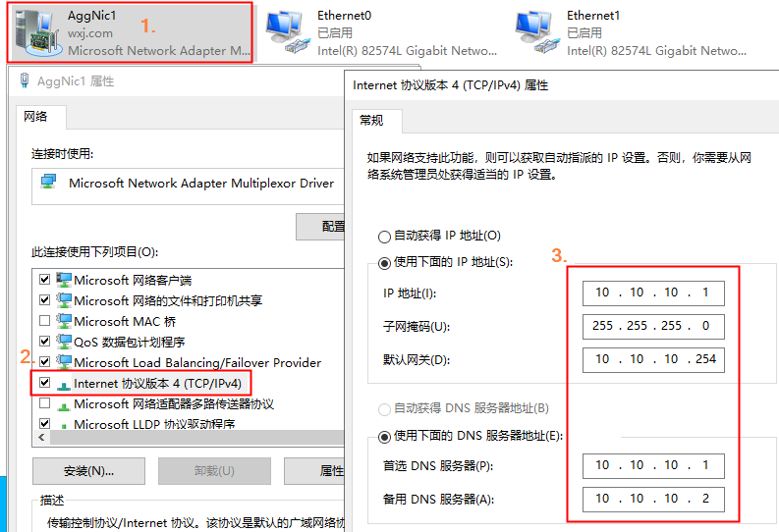Click the 安装(N)... button
This screenshot has width=779, height=532.
point(89,471)
